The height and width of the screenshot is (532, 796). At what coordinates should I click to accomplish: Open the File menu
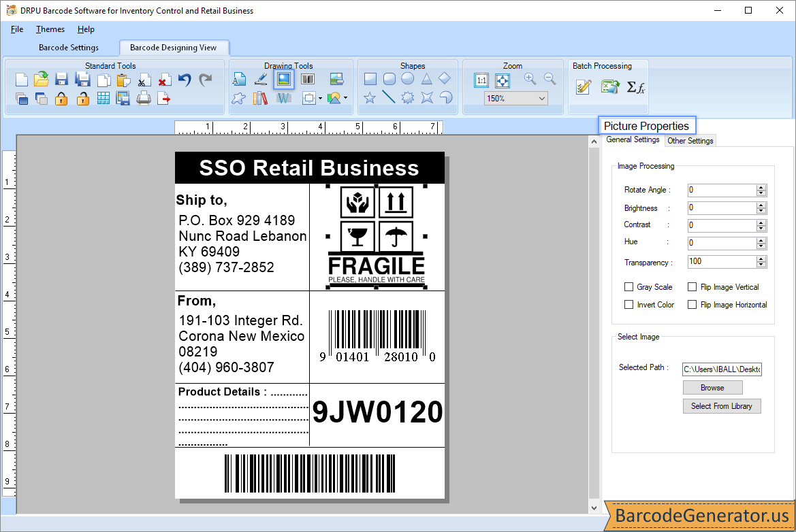tap(17, 29)
